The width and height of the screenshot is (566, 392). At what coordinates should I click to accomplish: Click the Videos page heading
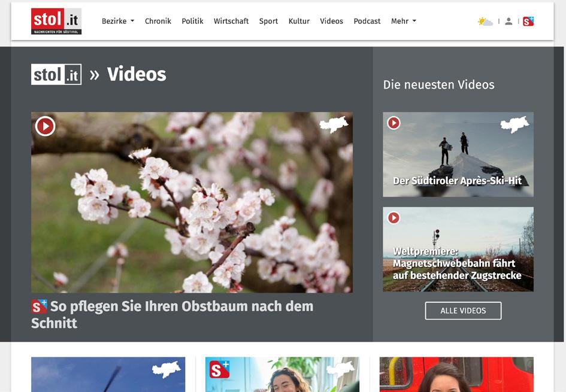pos(137,74)
